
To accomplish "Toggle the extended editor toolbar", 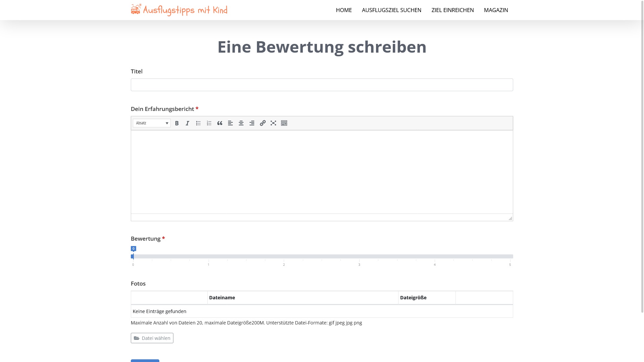I will point(284,123).
